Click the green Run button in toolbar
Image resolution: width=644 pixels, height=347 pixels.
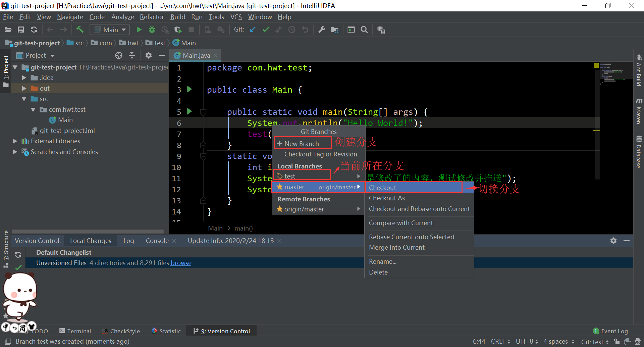[139, 30]
